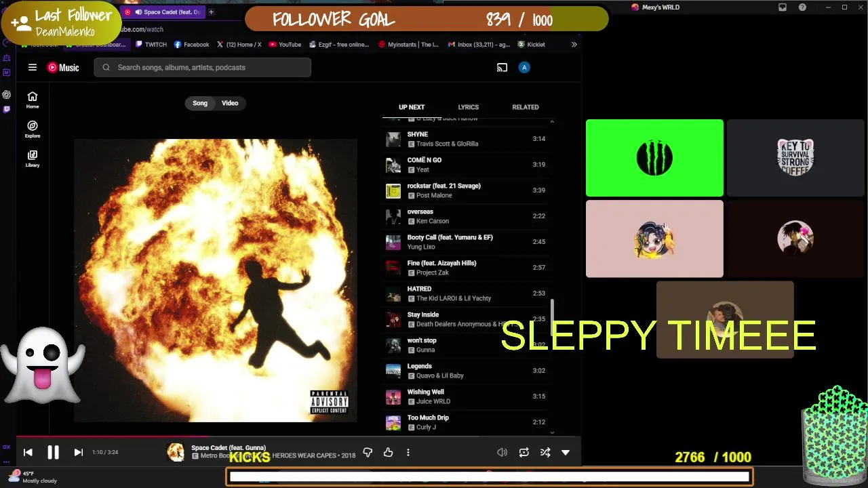Click the YouTube Music logo
This screenshot has width=868, height=488.
click(63, 67)
